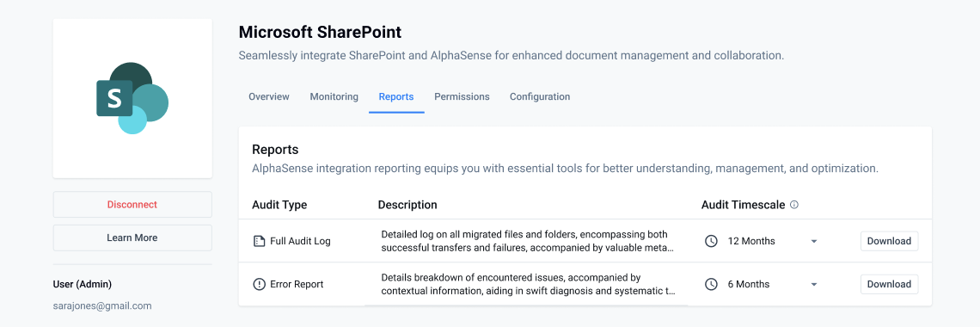This screenshot has width=980, height=327.
Task: Expand the 6 Months timescale dropdown arrow
Action: (814, 285)
